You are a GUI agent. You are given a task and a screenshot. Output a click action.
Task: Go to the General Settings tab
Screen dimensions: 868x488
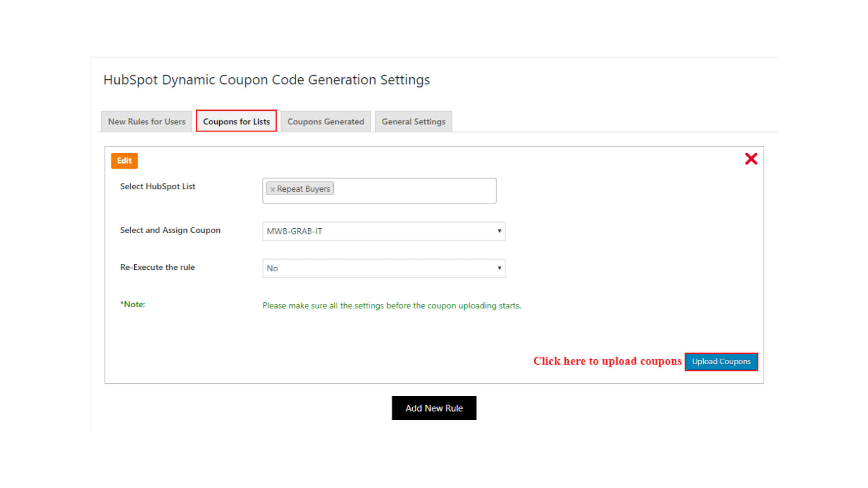coord(413,122)
